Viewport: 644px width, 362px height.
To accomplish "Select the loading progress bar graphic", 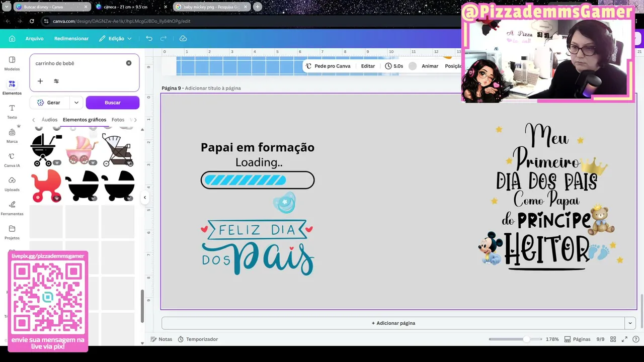I will [258, 180].
